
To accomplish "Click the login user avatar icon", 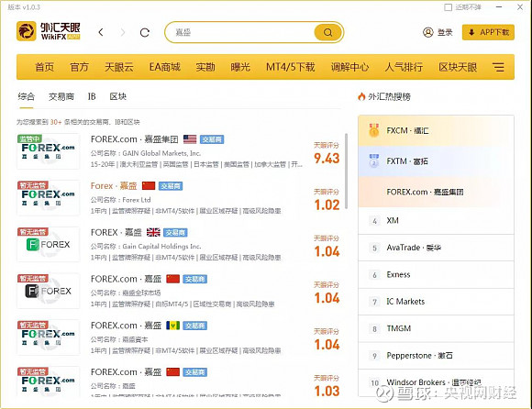I will pyautogui.click(x=427, y=32).
